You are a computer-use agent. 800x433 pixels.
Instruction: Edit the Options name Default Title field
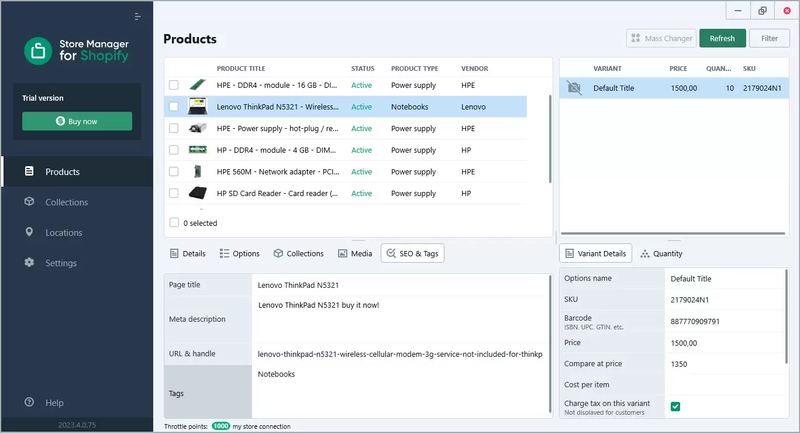pyautogui.click(x=724, y=278)
